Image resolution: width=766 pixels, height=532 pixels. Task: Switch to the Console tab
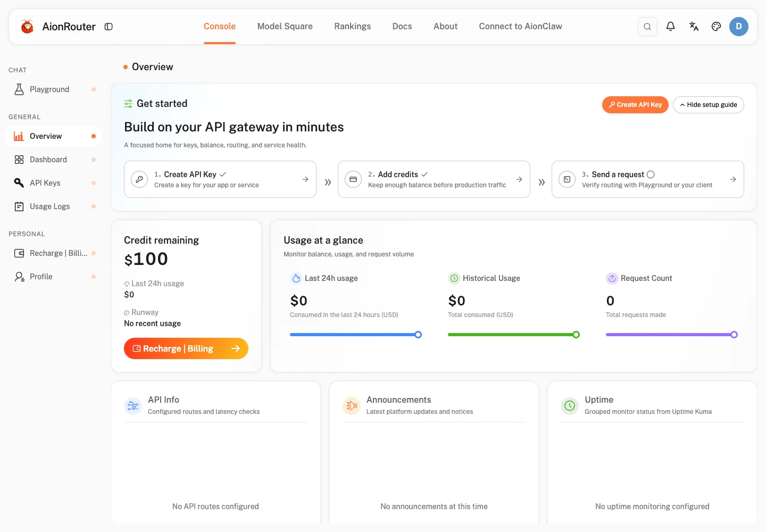pos(220,27)
